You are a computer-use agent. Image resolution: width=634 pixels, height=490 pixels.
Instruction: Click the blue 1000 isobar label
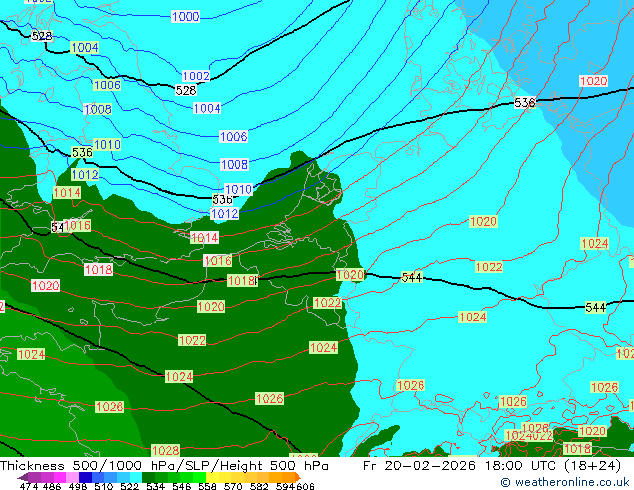coord(186,17)
